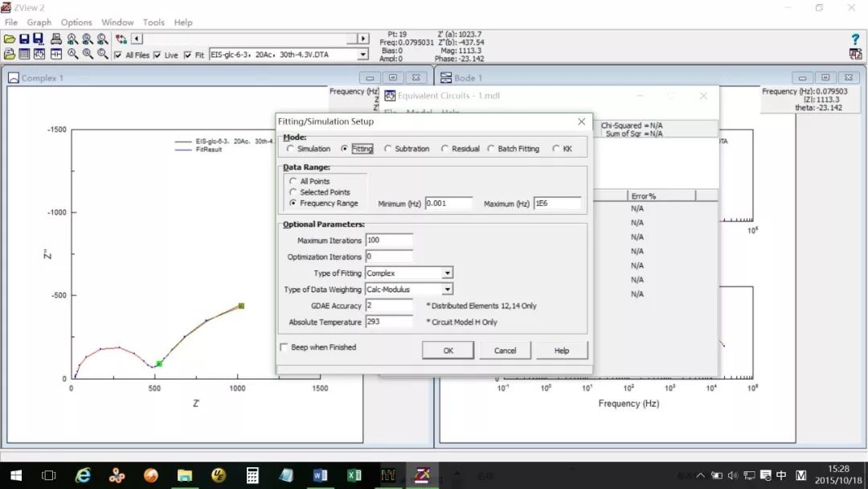This screenshot has width=868, height=489.
Task: Open the Window menu
Action: pos(117,23)
